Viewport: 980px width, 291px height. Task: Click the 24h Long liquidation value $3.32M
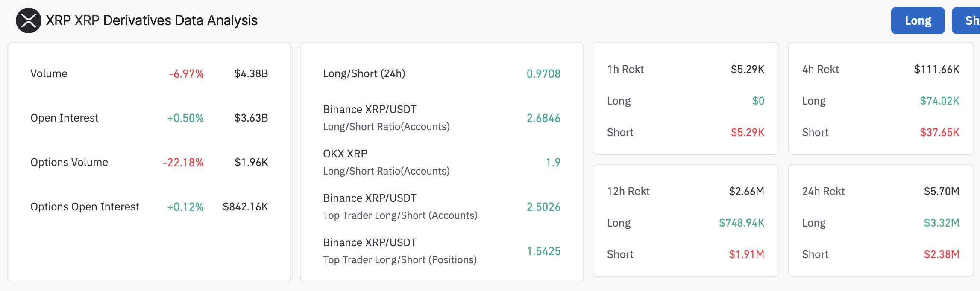click(942, 223)
